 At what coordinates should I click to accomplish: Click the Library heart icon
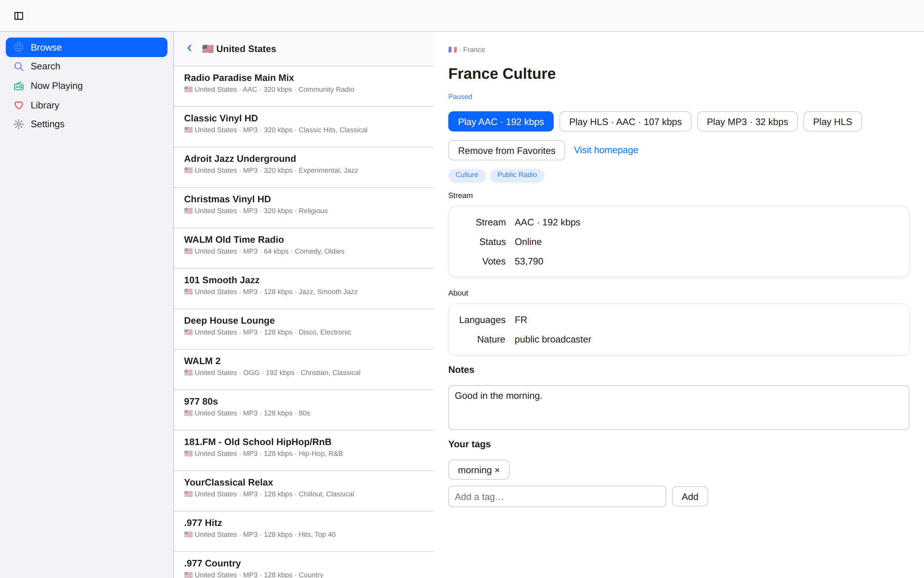(19, 105)
